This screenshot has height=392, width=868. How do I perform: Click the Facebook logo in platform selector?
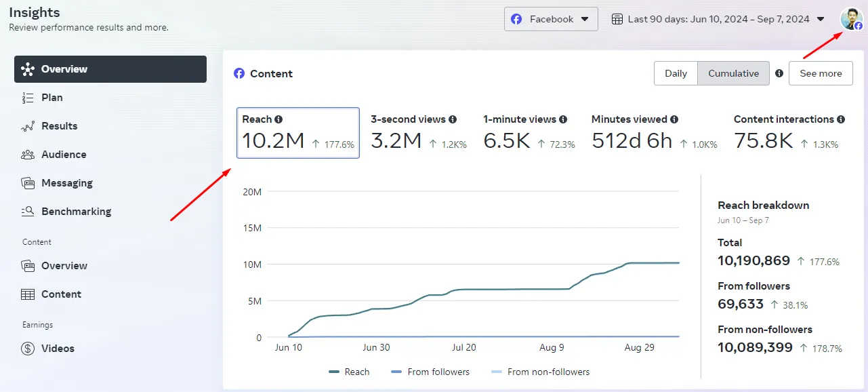pyautogui.click(x=516, y=19)
